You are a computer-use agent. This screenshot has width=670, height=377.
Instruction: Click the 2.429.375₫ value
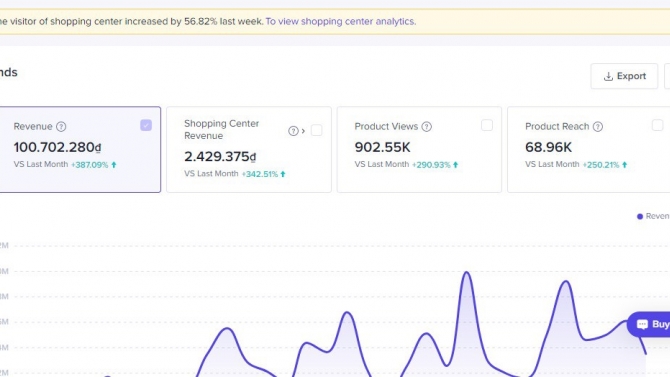click(220, 157)
